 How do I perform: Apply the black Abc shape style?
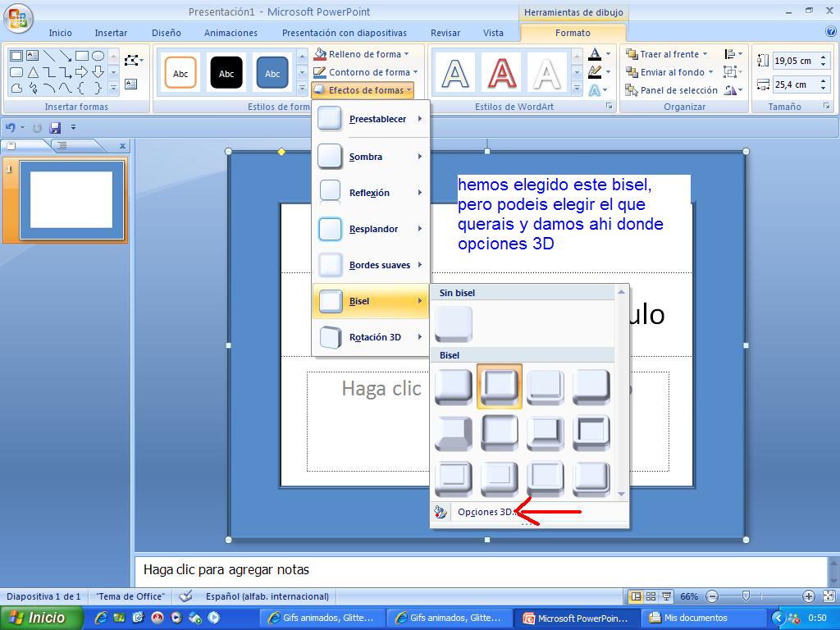[x=226, y=73]
